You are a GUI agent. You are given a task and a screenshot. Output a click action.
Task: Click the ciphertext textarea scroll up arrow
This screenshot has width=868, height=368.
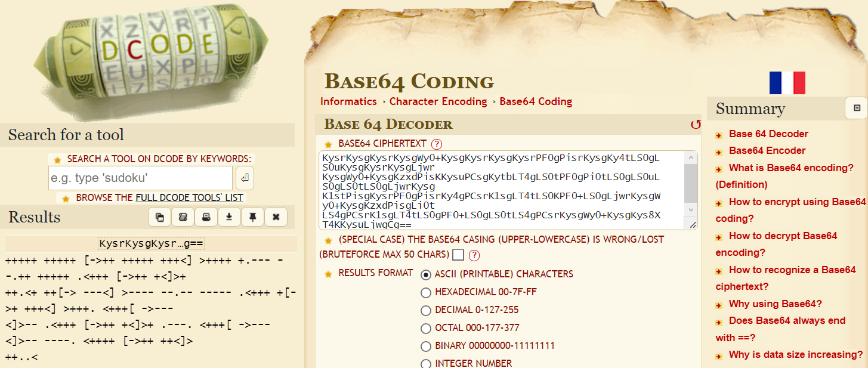click(690, 157)
